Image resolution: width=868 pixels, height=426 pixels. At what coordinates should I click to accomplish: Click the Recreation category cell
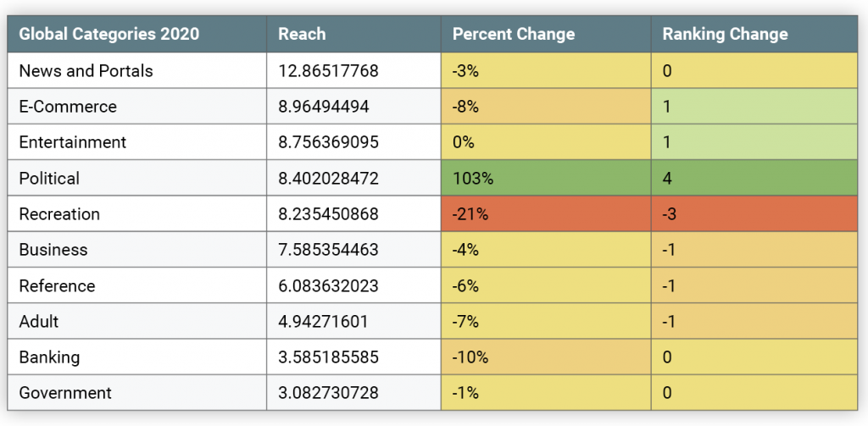click(59, 214)
